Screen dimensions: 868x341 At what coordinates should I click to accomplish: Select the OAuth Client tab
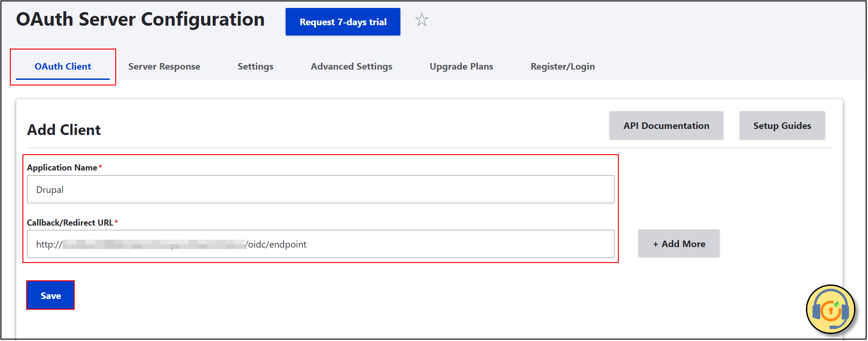tap(63, 66)
